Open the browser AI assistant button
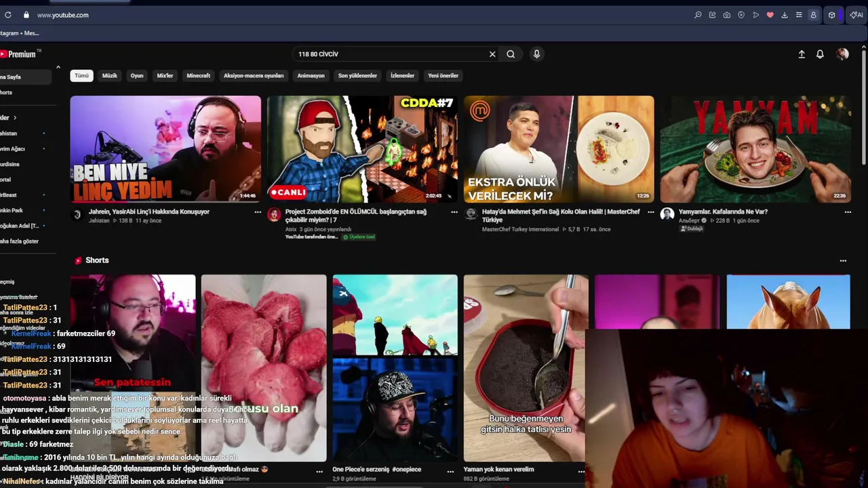 [x=856, y=15]
